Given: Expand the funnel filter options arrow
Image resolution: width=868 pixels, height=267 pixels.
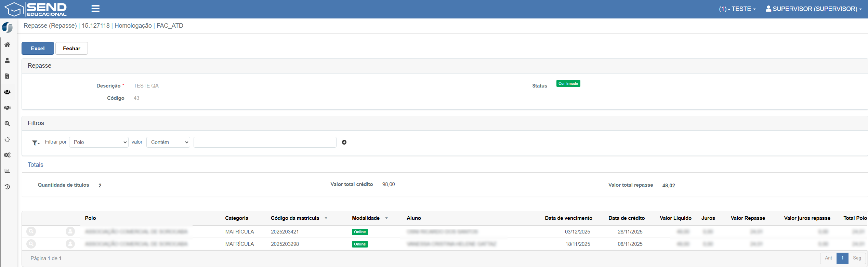Looking at the screenshot, I should click(x=36, y=143).
